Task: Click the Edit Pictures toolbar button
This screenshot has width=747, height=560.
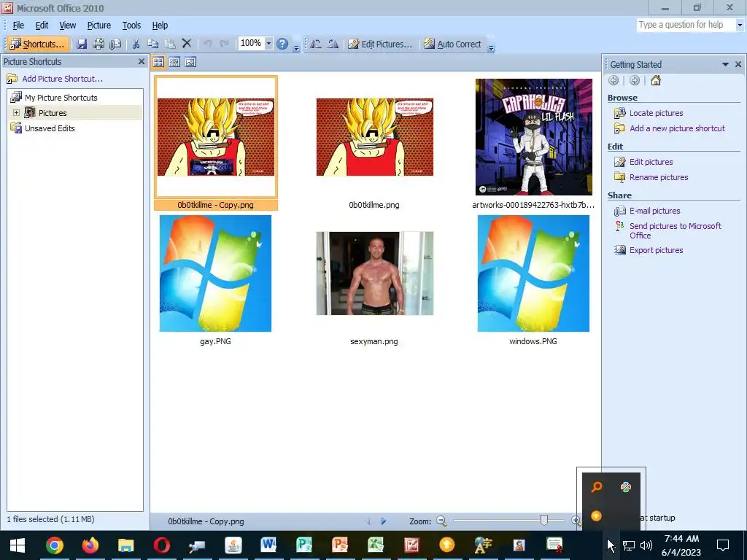Action: [379, 44]
